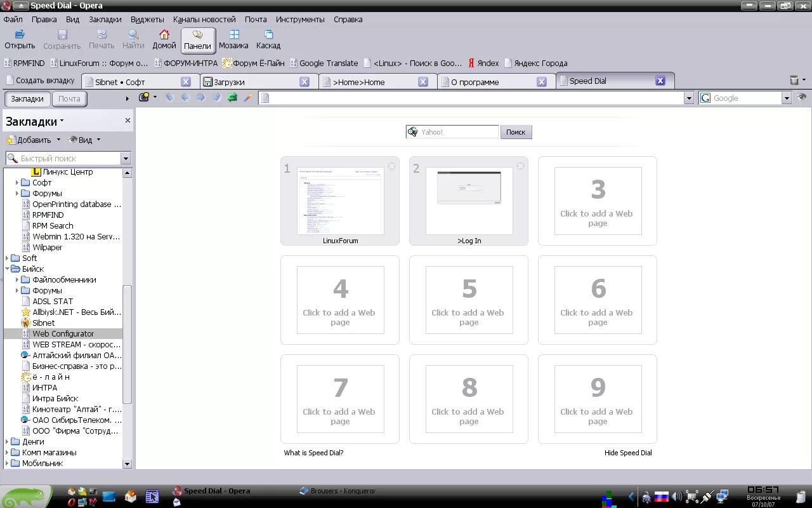Viewport: 812px width, 508px height.
Task: Click the bookmarks panel vertical scrollbar
Action: click(x=127, y=344)
